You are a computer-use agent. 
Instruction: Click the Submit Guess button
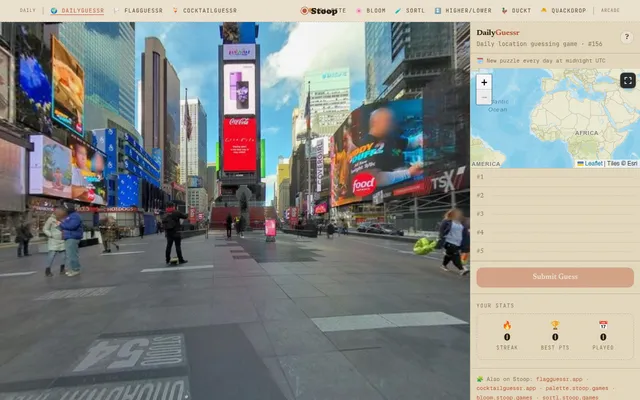[555, 277]
